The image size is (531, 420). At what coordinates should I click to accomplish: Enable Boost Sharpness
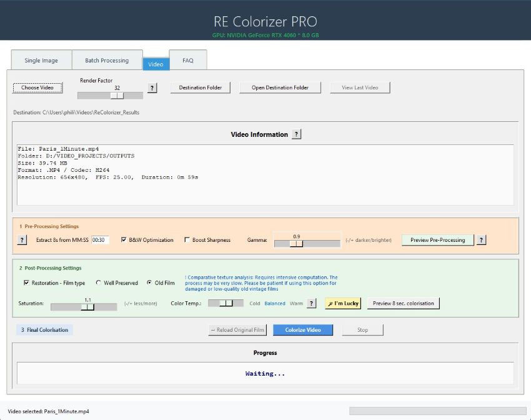click(187, 239)
